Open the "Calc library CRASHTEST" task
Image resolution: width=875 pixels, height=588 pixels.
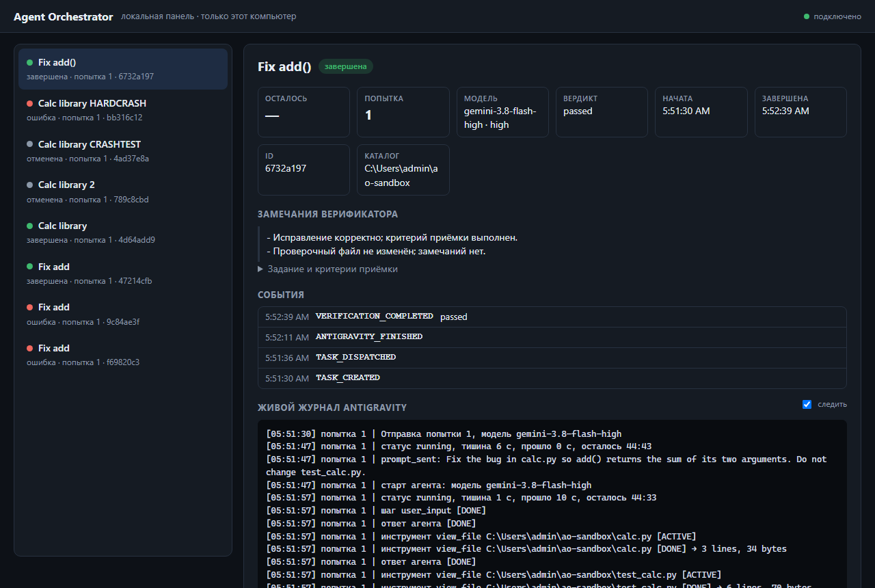(123, 151)
